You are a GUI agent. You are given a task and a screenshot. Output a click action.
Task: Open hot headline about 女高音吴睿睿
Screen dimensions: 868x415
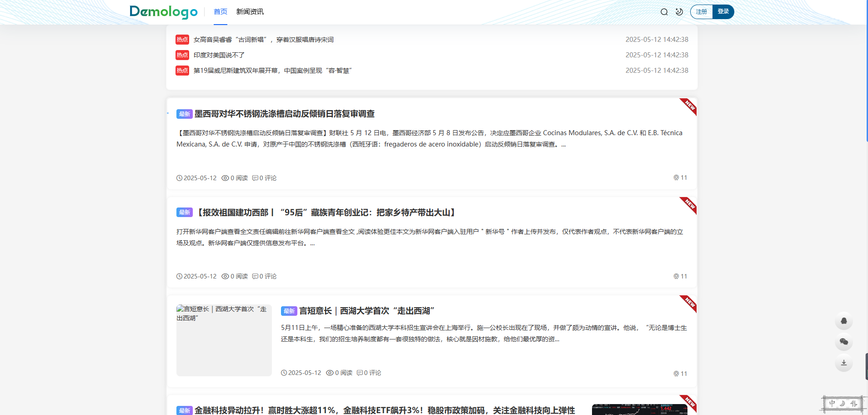[263, 40]
